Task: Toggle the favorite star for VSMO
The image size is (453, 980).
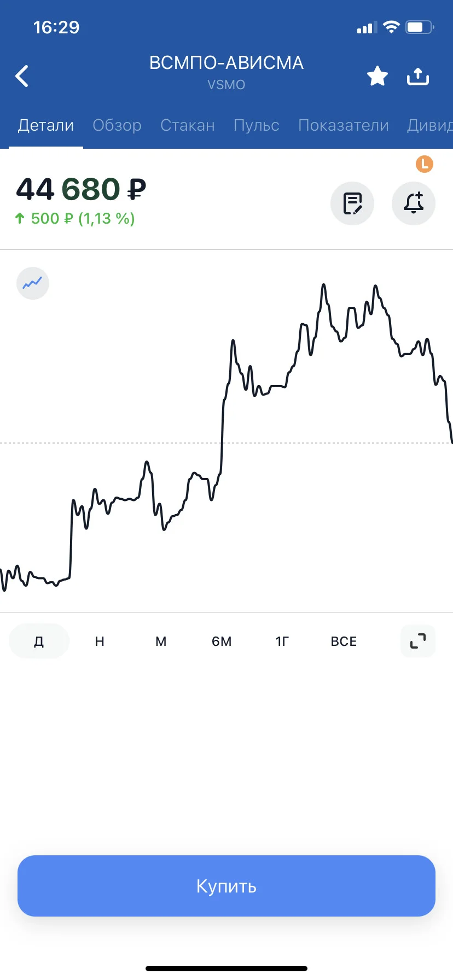Action: point(377,76)
